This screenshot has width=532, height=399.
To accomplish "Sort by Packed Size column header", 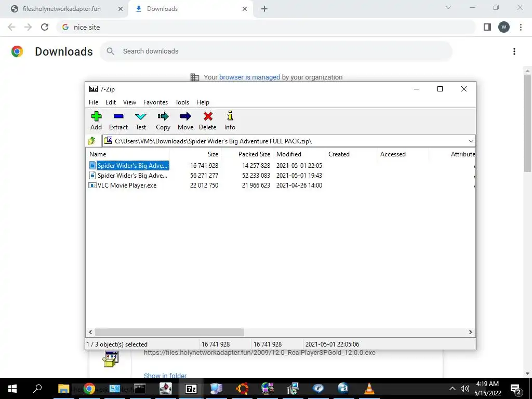I will click(x=247, y=154).
